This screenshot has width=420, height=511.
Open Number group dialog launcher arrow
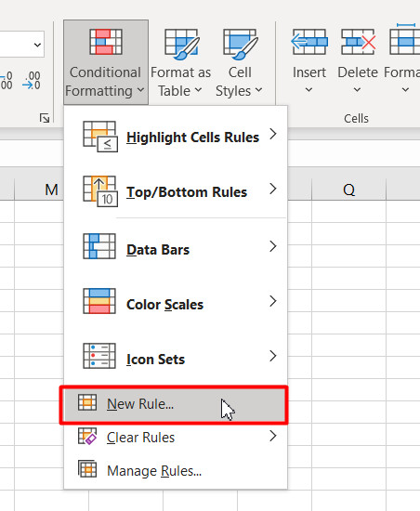[x=45, y=118]
